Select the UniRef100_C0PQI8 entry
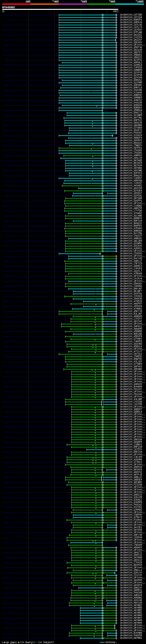The width and height of the screenshot is (146, 644). coord(131,67)
